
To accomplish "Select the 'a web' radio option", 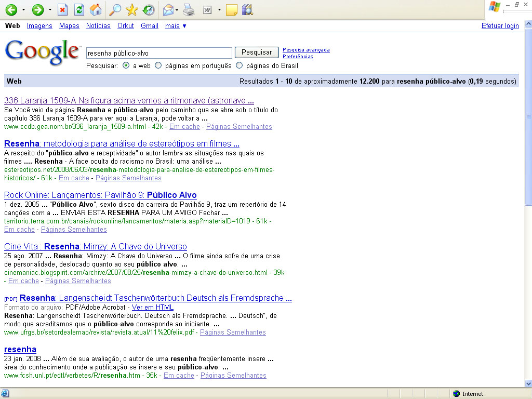I will coord(126,66).
